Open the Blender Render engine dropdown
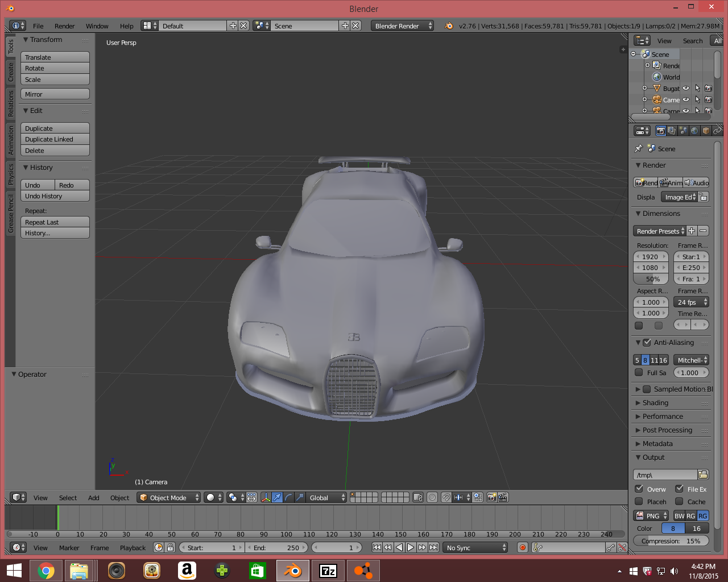The height and width of the screenshot is (582, 728). [x=402, y=26]
